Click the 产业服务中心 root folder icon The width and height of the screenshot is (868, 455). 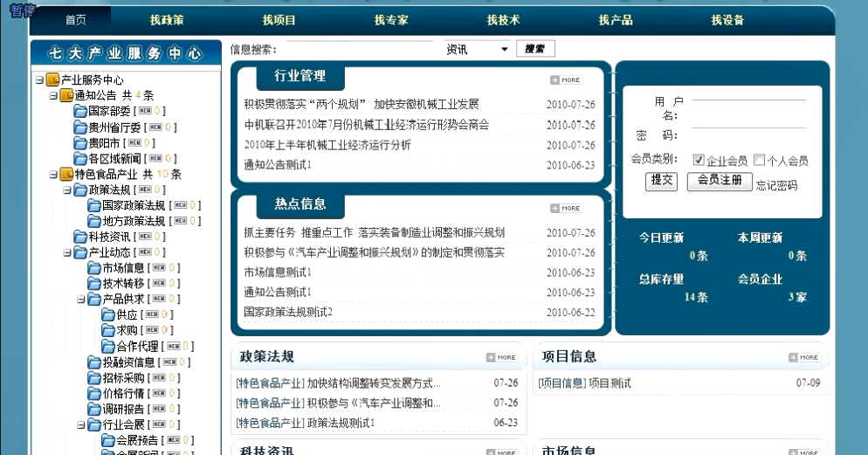(x=52, y=80)
